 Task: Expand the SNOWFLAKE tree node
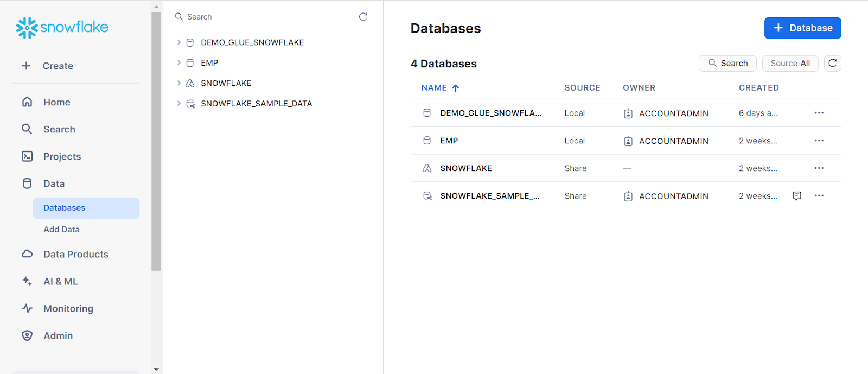coord(178,83)
